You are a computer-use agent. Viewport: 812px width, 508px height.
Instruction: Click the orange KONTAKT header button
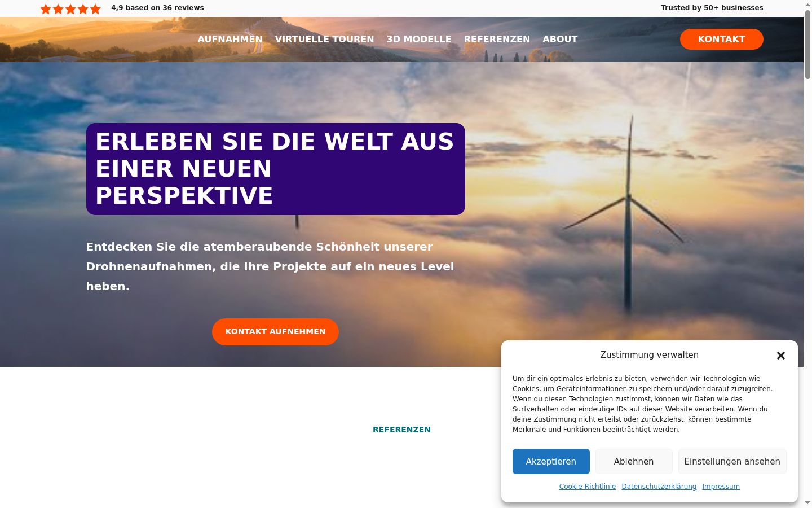click(x=721, y=39)
